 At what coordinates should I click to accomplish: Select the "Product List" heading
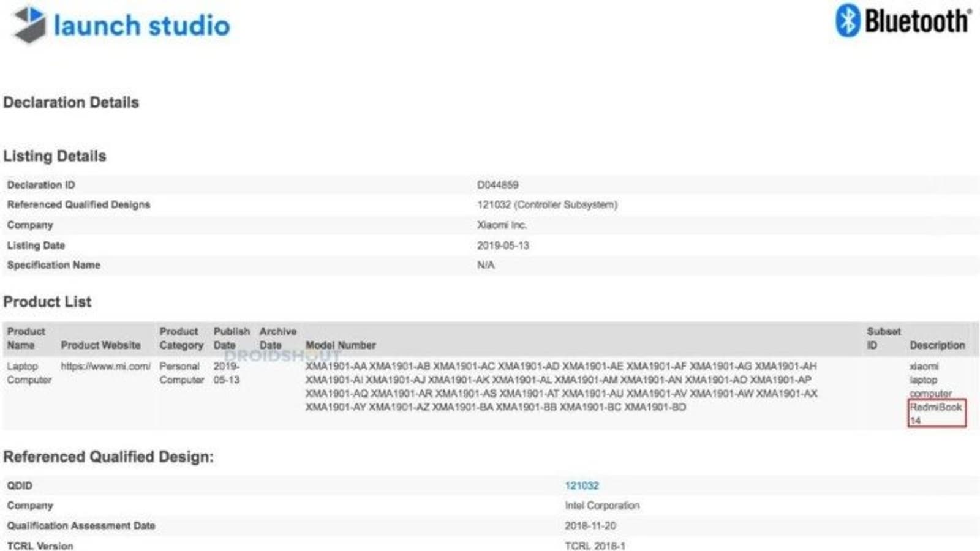click(47, 302)
